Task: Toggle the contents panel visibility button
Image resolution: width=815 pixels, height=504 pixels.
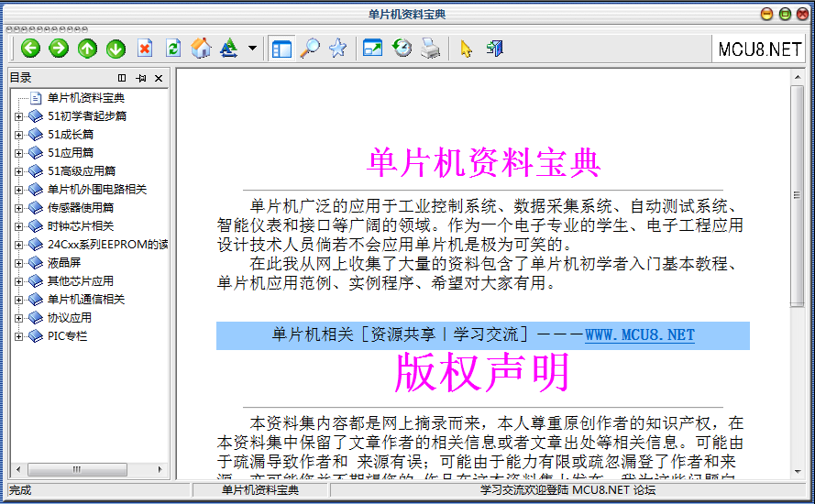Action: [281, 49]
